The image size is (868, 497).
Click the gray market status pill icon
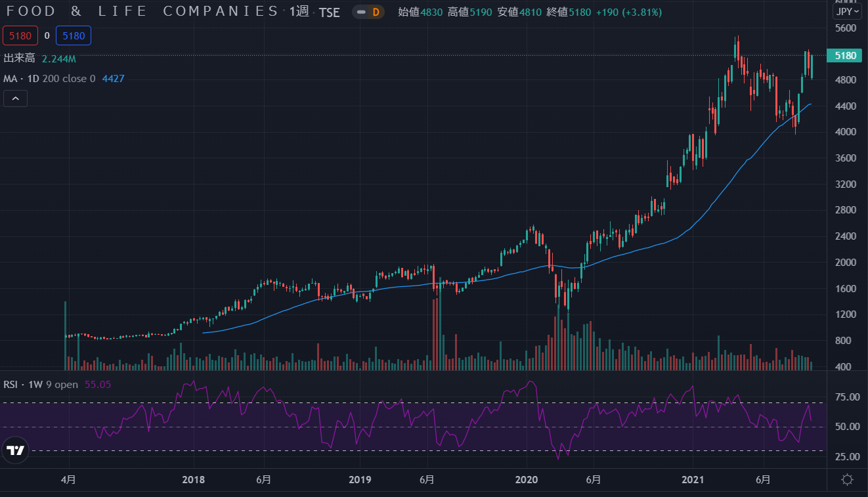click(x=360, y=12)
